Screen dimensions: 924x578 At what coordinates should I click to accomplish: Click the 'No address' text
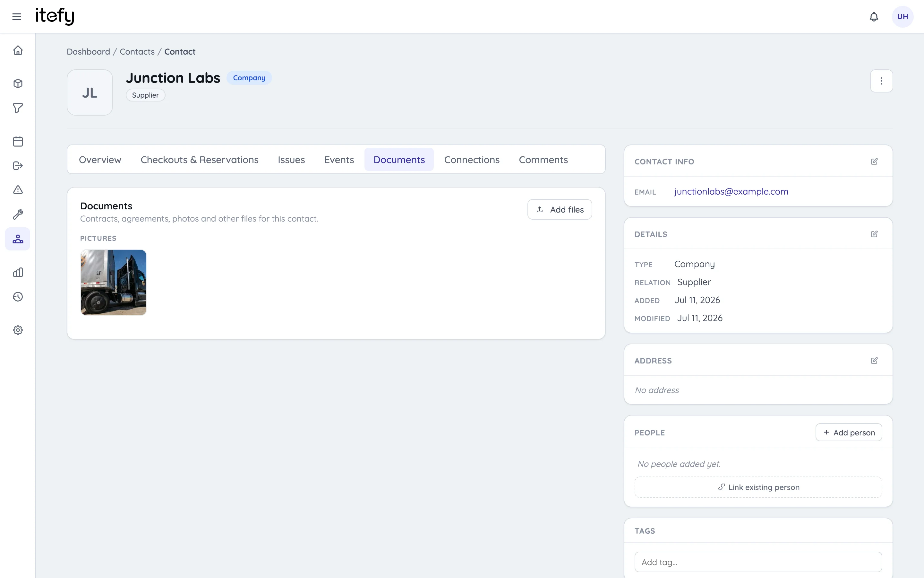tap(657, 390)
